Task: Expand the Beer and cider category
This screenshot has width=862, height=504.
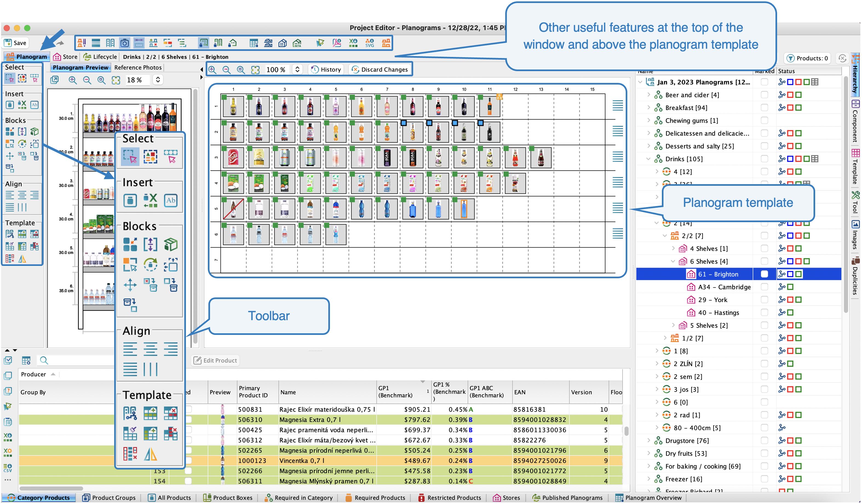Action: click(648, 95)
